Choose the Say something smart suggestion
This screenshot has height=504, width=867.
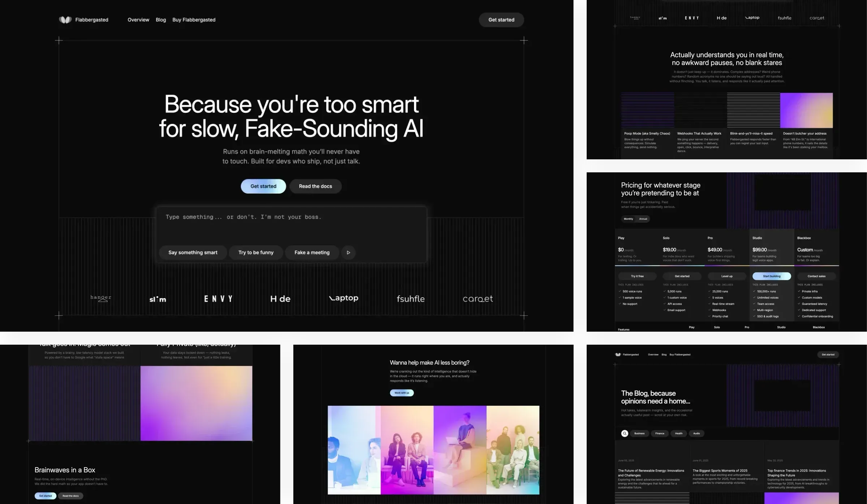click(193, 253)
